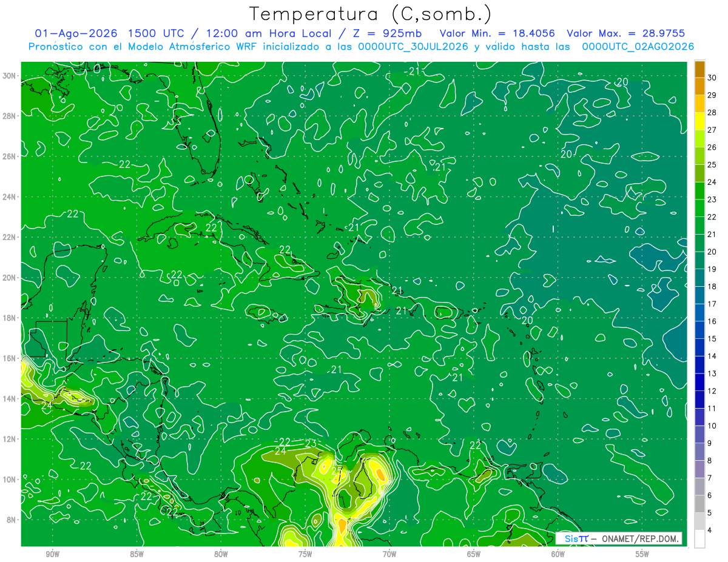728x562 pixels.
Task: Click the 60W longitude axis label
Action: [558, 554]
